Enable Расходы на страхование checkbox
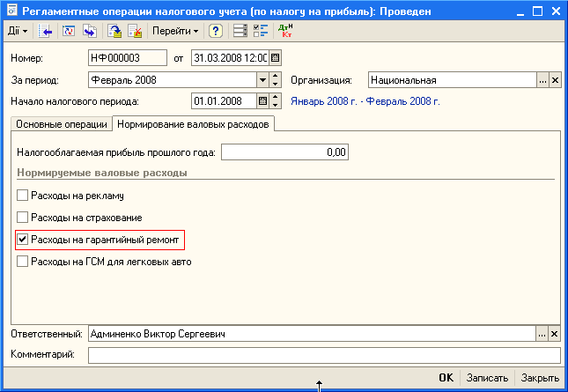 (x=22, y=217)
